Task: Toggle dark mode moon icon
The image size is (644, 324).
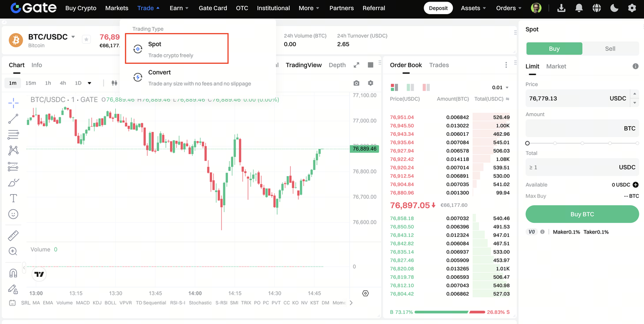Action: (614, 8)
